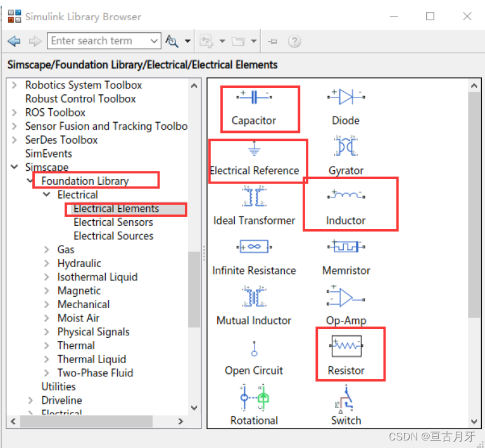Click tree panel scroll-up arrow
This screenshot has height=448, width=485.
(194, 85)
